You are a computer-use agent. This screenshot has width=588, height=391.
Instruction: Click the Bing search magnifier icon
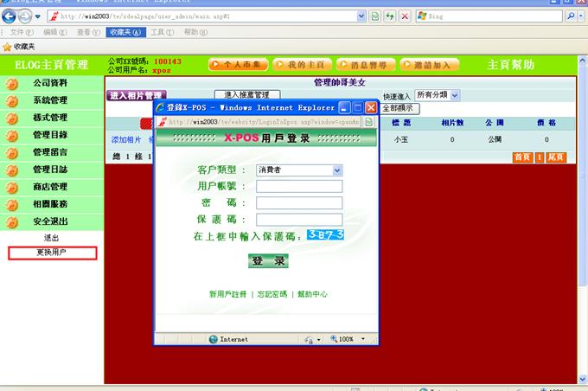pos(573,16)
